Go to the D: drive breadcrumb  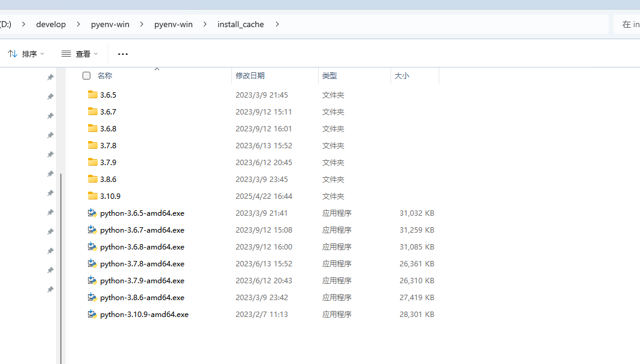pyautogui.click(x=5, y=24)
